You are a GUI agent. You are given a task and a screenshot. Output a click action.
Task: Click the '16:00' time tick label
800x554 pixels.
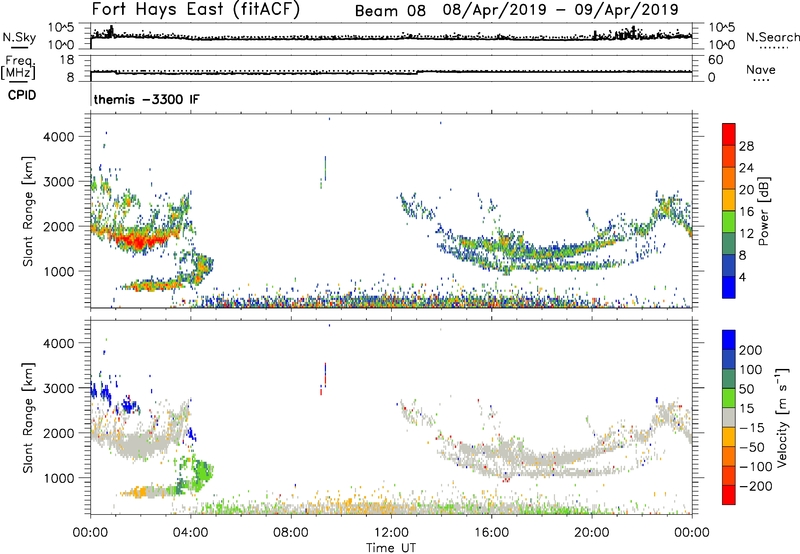[491, 533]
